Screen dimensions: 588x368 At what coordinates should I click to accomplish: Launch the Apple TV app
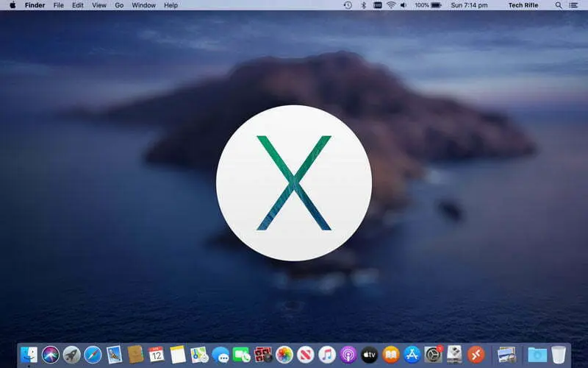370,355
